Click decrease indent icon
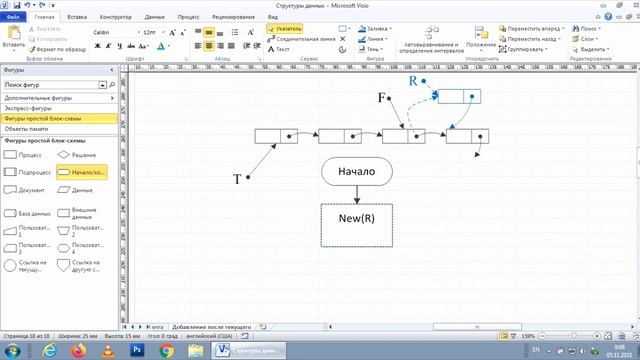The image size is (640, 360). (247, 46)
